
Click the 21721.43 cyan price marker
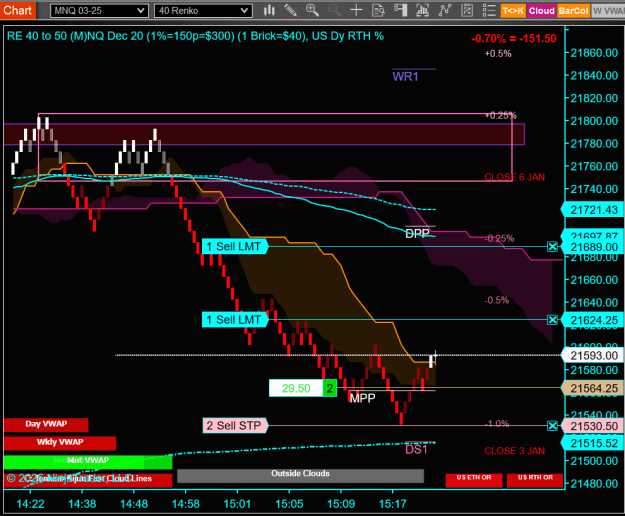(592, 210)
